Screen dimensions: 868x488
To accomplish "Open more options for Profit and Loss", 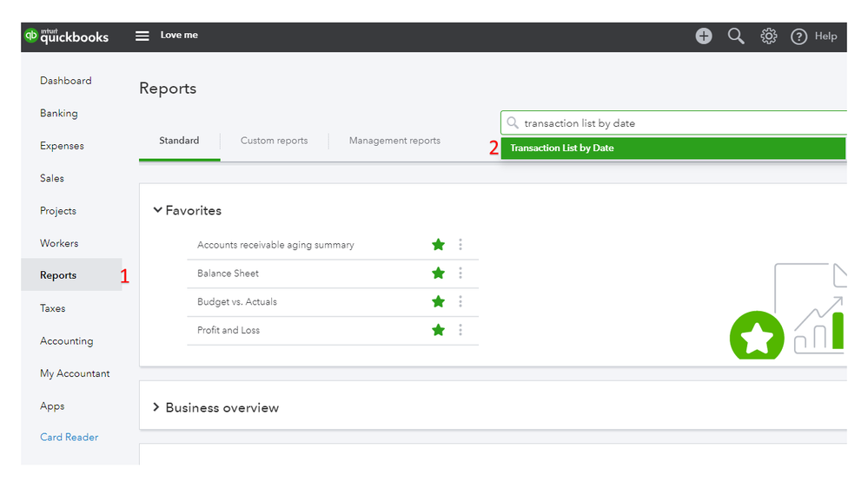I will (x=461, y=330).
